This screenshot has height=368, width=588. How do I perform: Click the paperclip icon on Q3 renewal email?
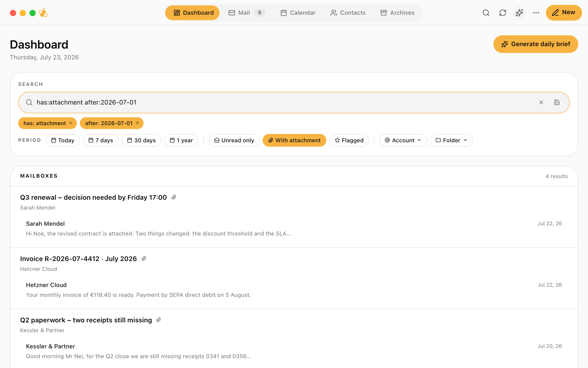[x=174, y=197]
